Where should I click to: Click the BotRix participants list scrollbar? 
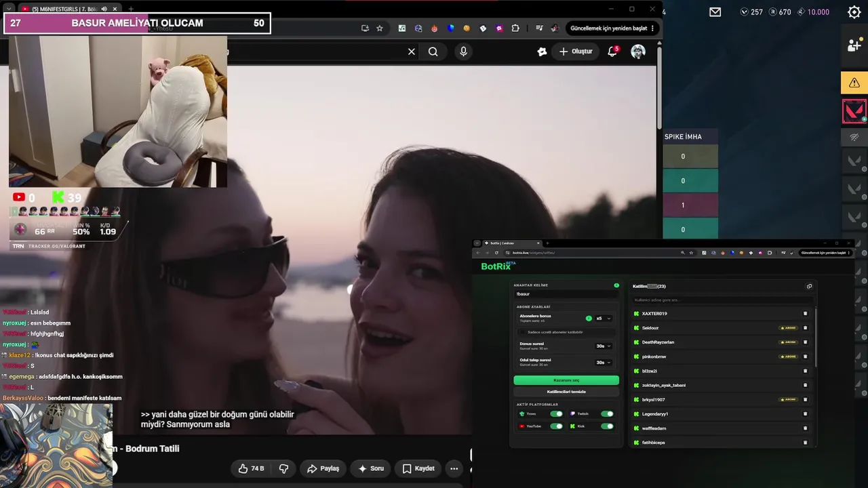(814, 339)
